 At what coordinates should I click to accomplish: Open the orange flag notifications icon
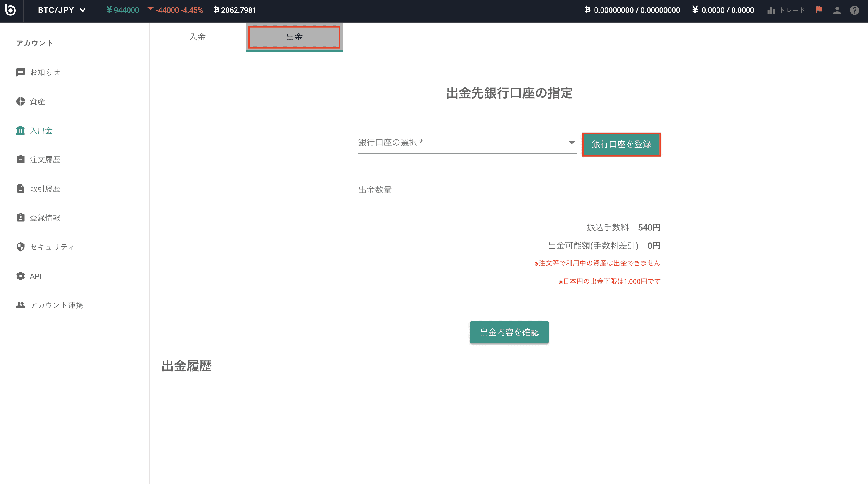(819, 10)
